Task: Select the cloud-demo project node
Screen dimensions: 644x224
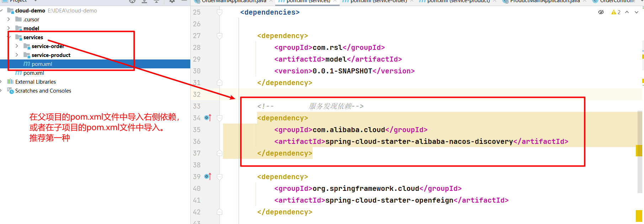Action: [95, 11]
